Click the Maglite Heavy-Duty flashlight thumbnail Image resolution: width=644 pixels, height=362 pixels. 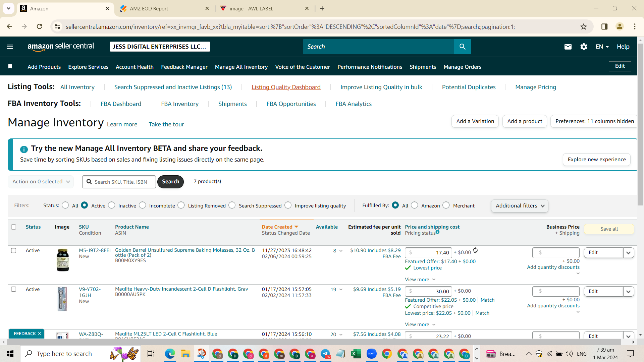click(62, 299)
